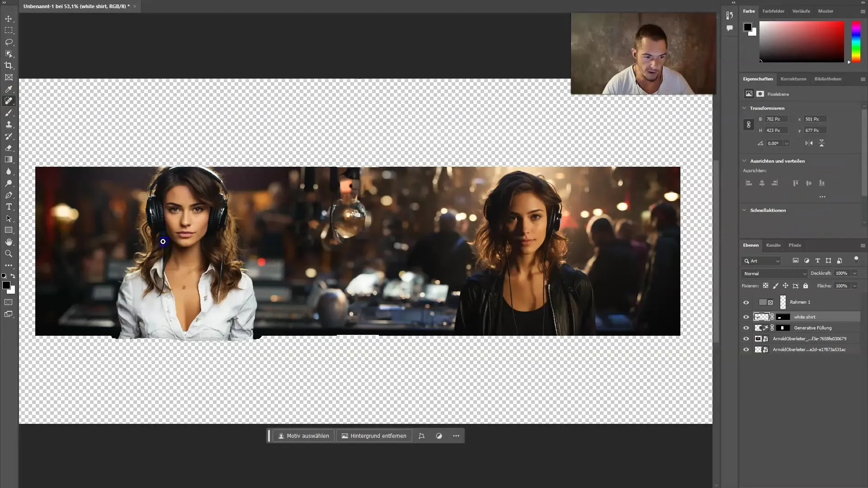Select the Move tool in toolbar
868x488 pixels.
tap(9, 19)
